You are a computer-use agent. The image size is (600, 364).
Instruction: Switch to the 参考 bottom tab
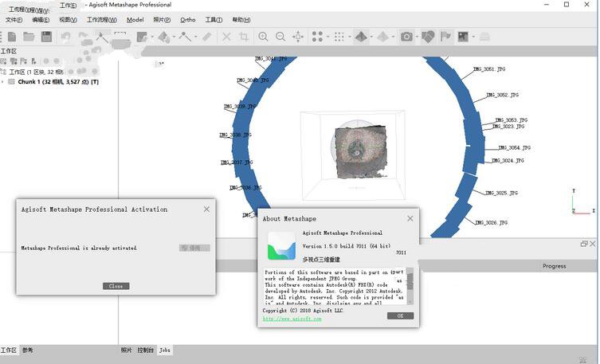(28, 350)
